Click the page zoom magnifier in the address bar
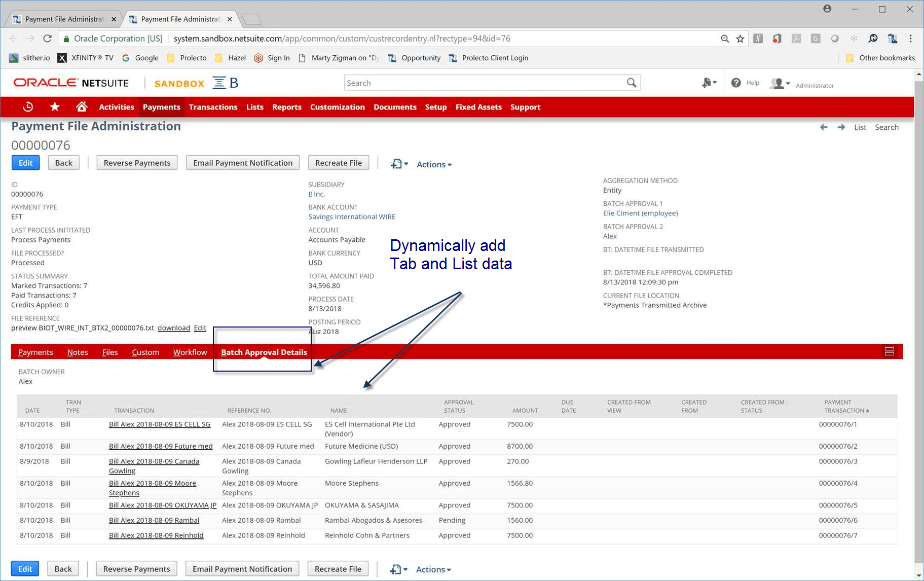The image size is (924, 581). tap(725, 38)
